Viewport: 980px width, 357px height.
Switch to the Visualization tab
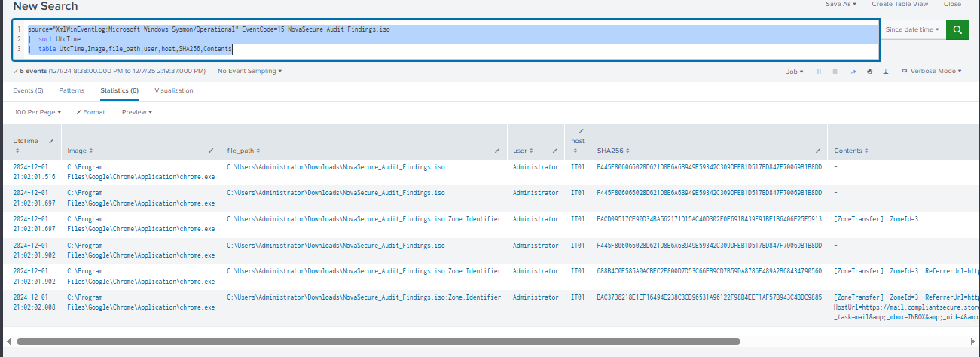173,90
